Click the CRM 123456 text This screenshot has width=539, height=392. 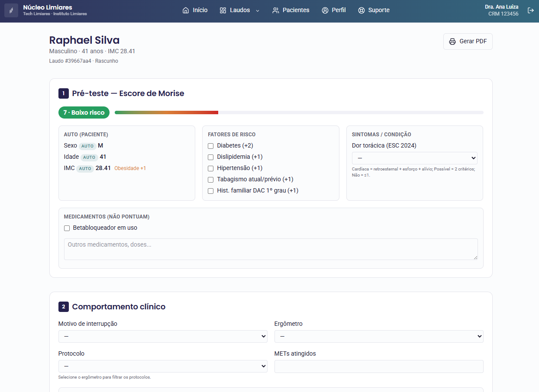point(503,14)
